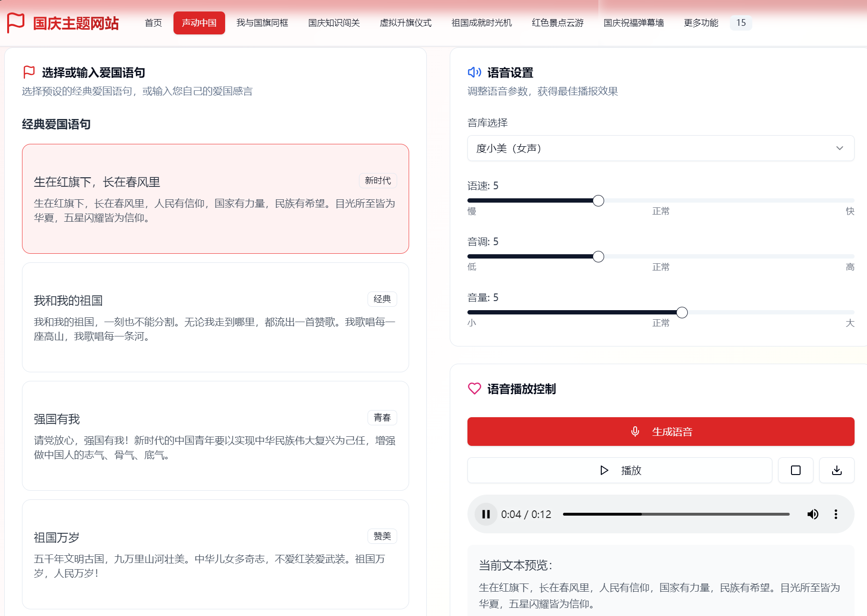This screenshot has height=616, width=867.
Task: Click the 15 badge next to 更多功能
Action: pos(740,23)
